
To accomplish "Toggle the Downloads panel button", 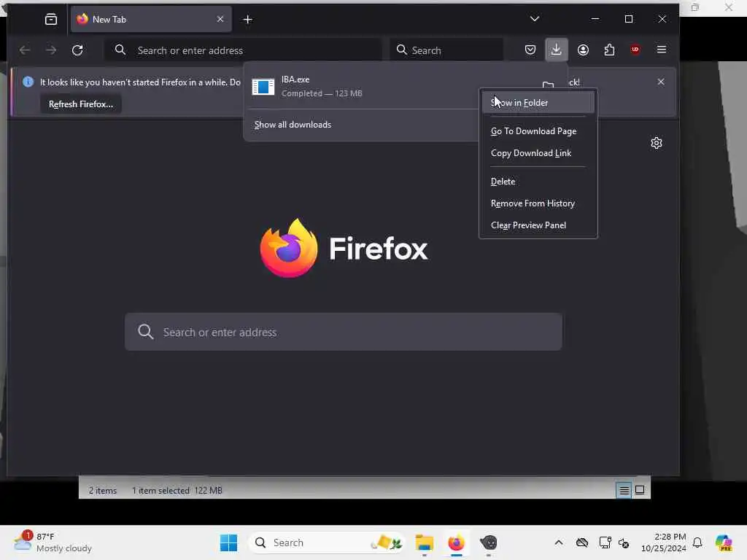I will coord(557,50).
